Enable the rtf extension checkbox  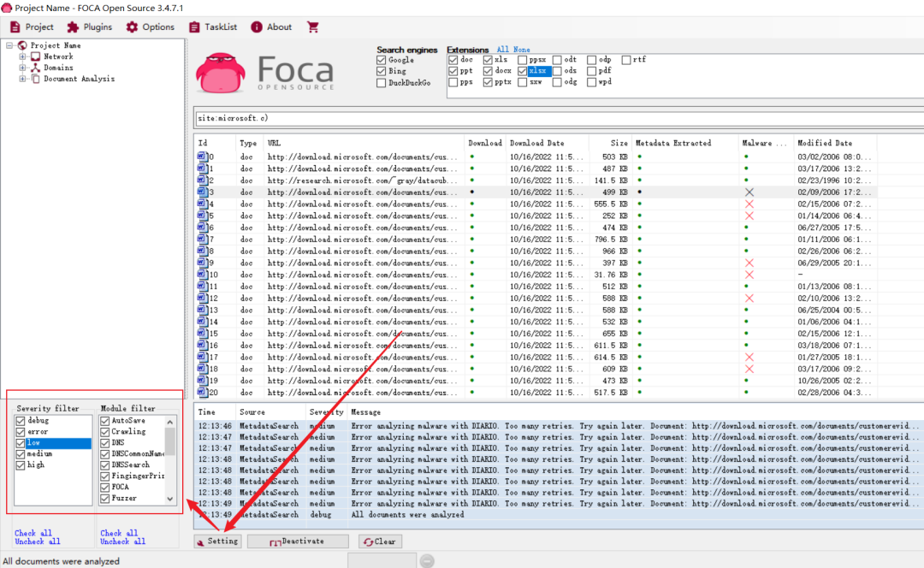(x=626, y=60)
